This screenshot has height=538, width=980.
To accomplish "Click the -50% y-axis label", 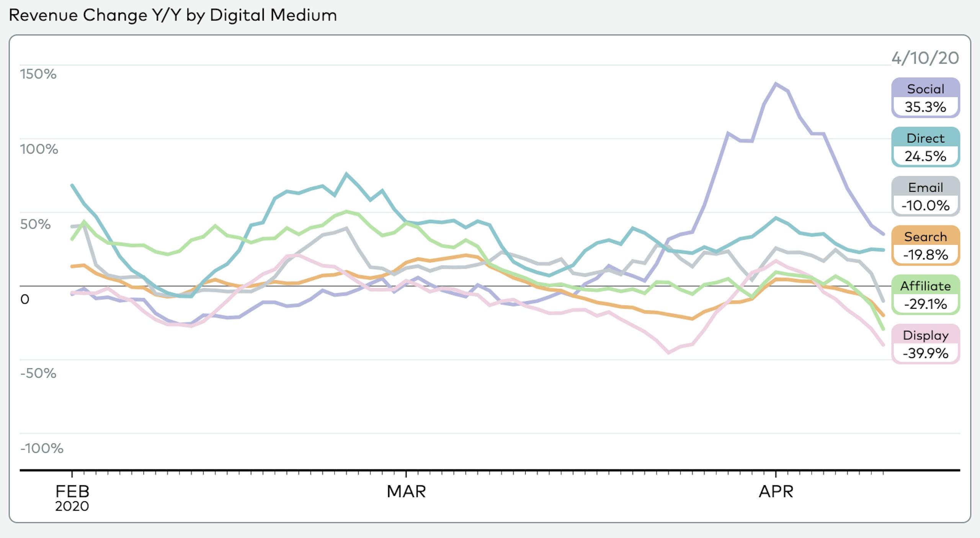I will point(38,373).
